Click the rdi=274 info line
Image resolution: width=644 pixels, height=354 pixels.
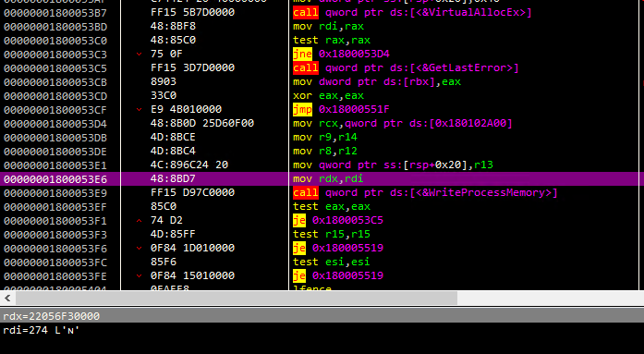(41, 330)
